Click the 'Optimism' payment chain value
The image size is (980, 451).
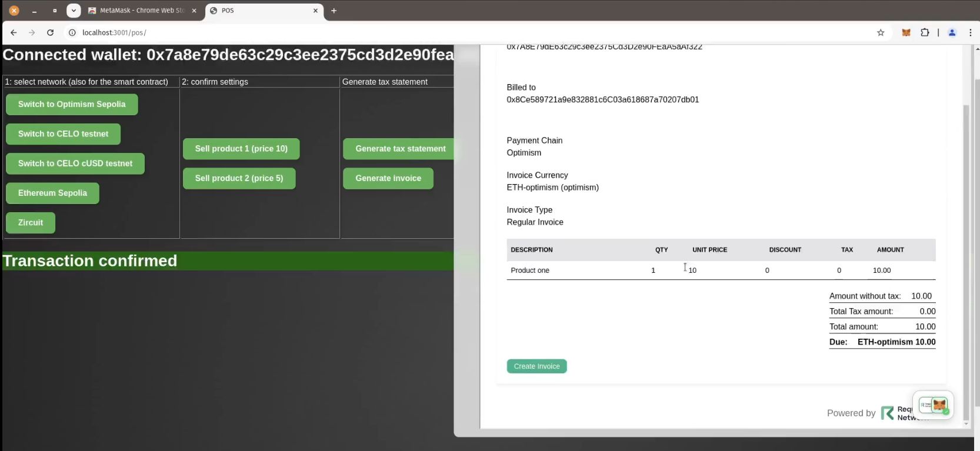(x=524, y=153)
